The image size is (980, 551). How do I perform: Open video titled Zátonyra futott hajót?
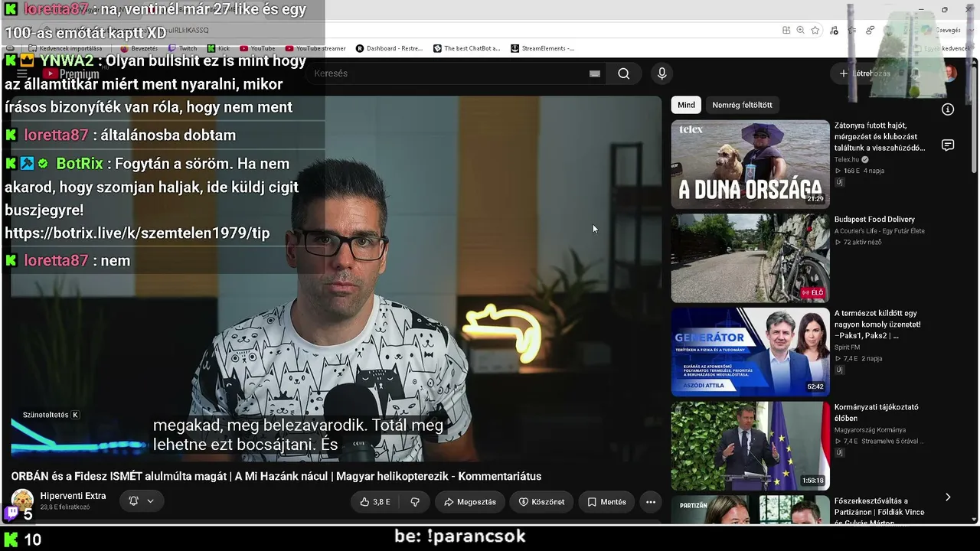coord(880,136)
